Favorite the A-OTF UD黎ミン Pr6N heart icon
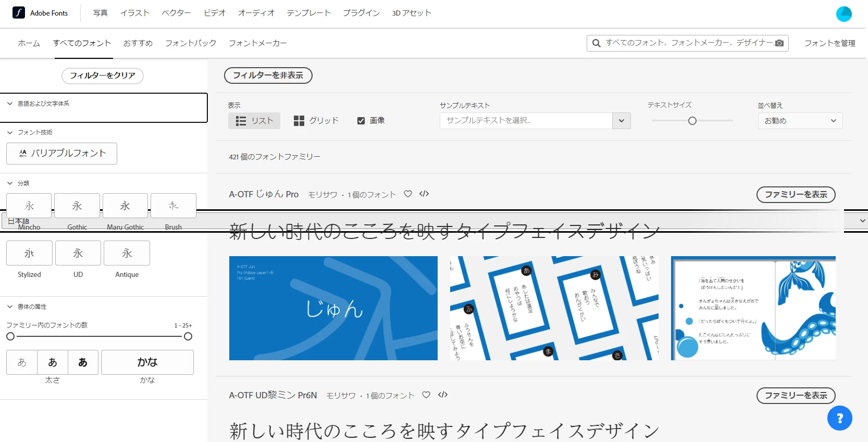This screenshot has height=442, width=868. 426,395
